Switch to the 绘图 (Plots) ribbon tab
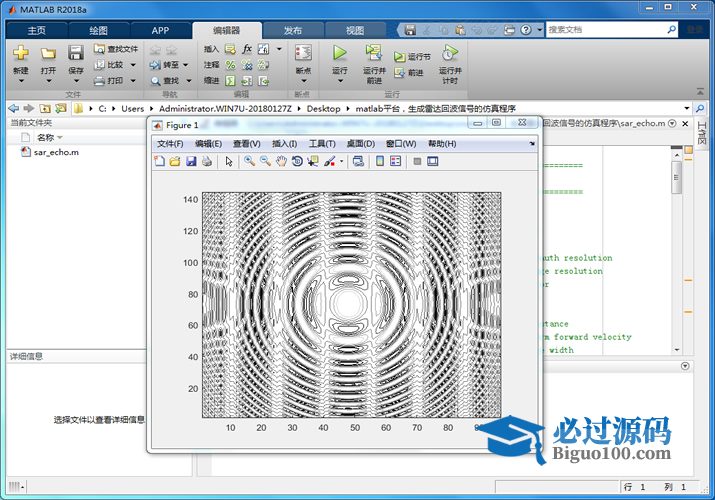This screenshot has width=715, height=500. [98, 30]
